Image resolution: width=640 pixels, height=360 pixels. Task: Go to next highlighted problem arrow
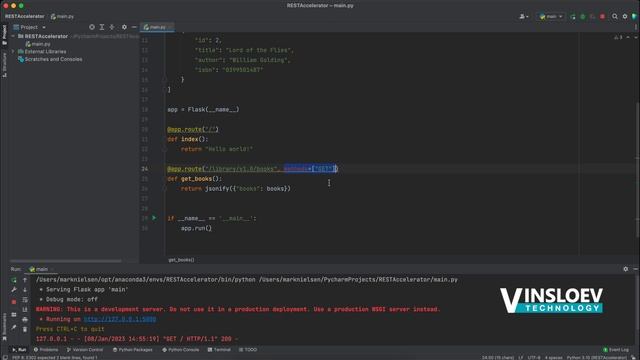[x=635, y=37]
